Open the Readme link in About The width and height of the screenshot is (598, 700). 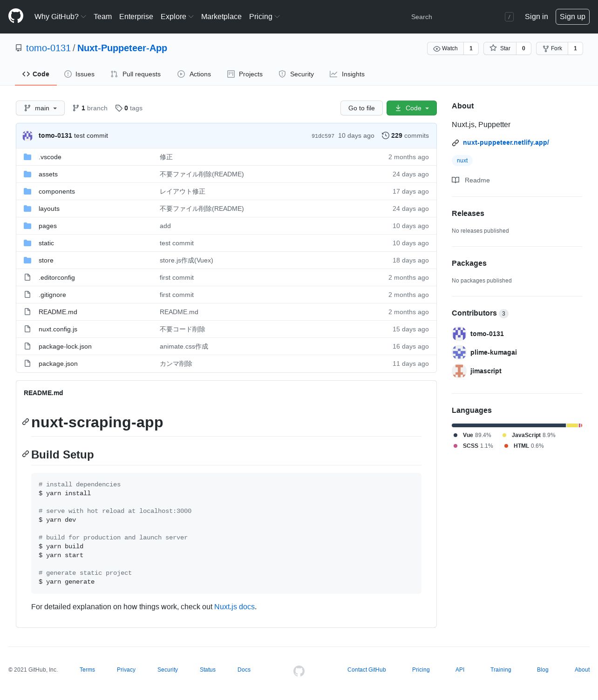click(471, 180)
